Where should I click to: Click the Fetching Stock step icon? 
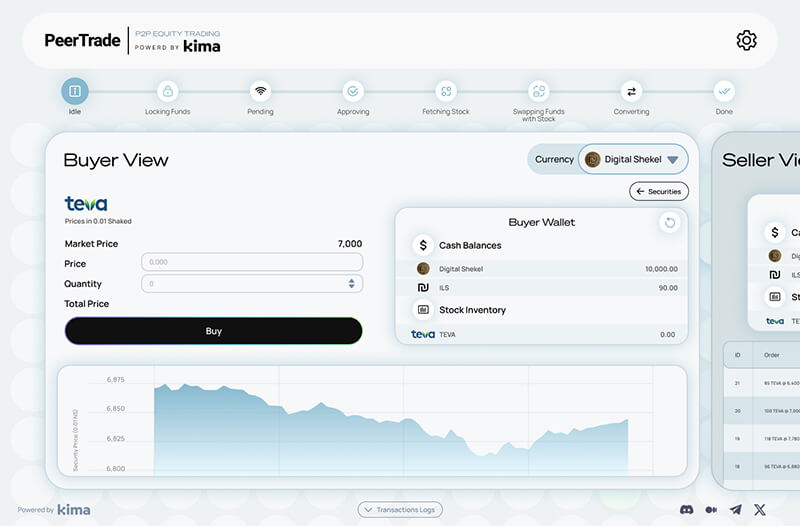(446, 91)
